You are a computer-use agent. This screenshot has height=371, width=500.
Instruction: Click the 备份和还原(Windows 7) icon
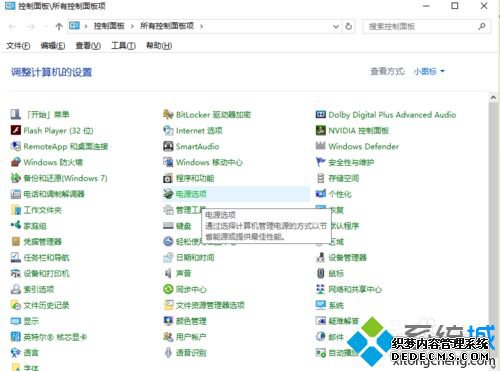(16, 178)
